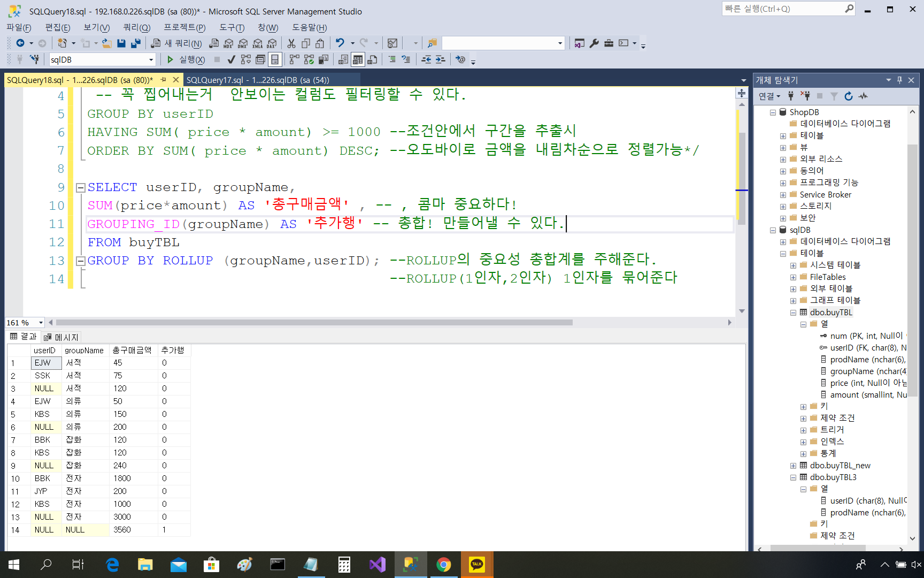Toggle pin on the SQLQuery18.sql tab
The height and width of the screenshot is (578, 924).
coord(164,80)
